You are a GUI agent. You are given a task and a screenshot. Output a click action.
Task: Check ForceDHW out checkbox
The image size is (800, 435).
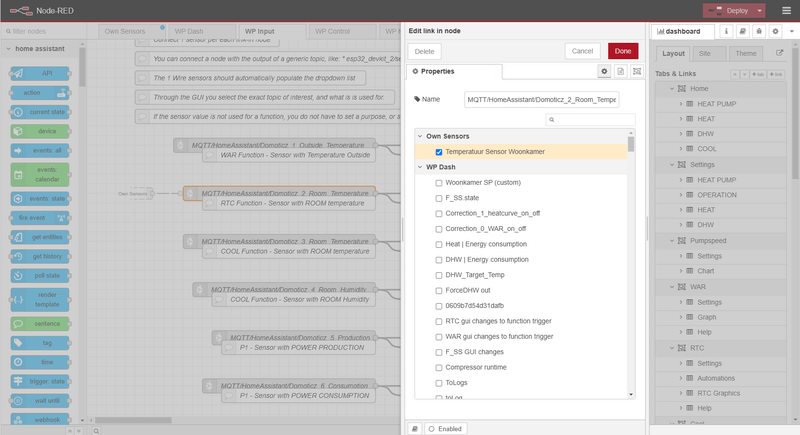(x=439, y=291)
